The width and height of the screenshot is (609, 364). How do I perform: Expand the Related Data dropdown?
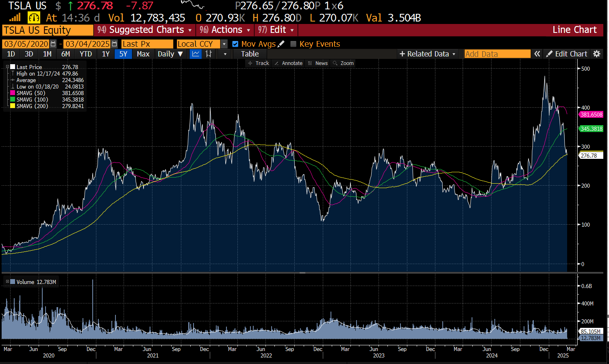[x=428, y=54]
